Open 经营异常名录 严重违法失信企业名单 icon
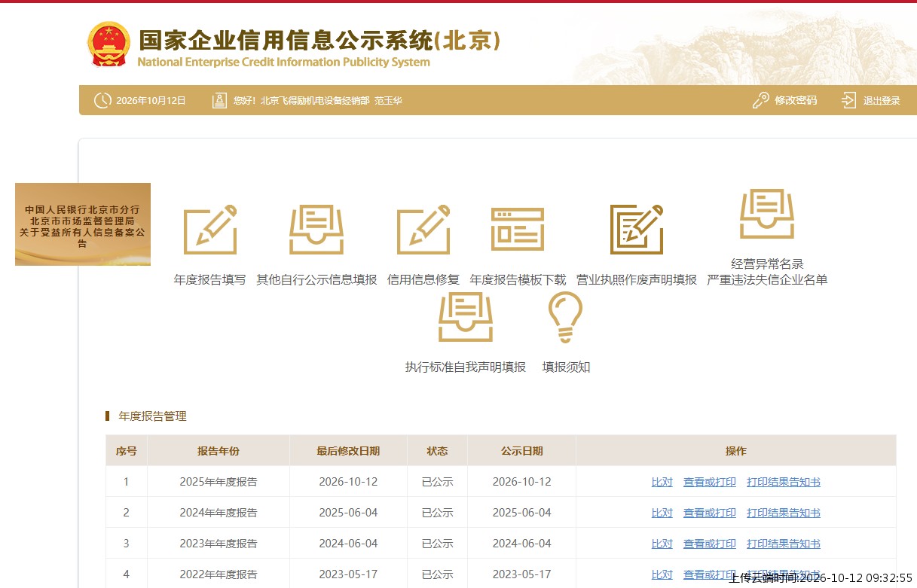Image resolution: width=917 pixels, height=588 pixels. click(767, 214)
